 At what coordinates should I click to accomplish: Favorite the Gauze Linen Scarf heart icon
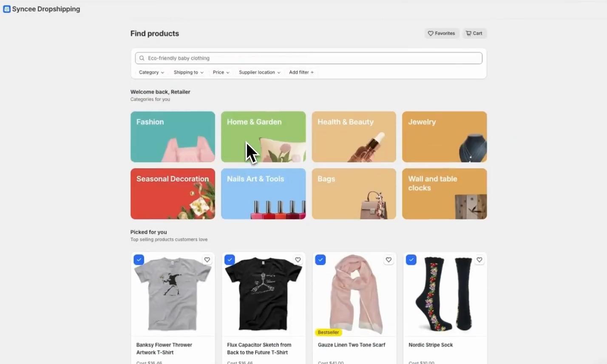(388, 260)
